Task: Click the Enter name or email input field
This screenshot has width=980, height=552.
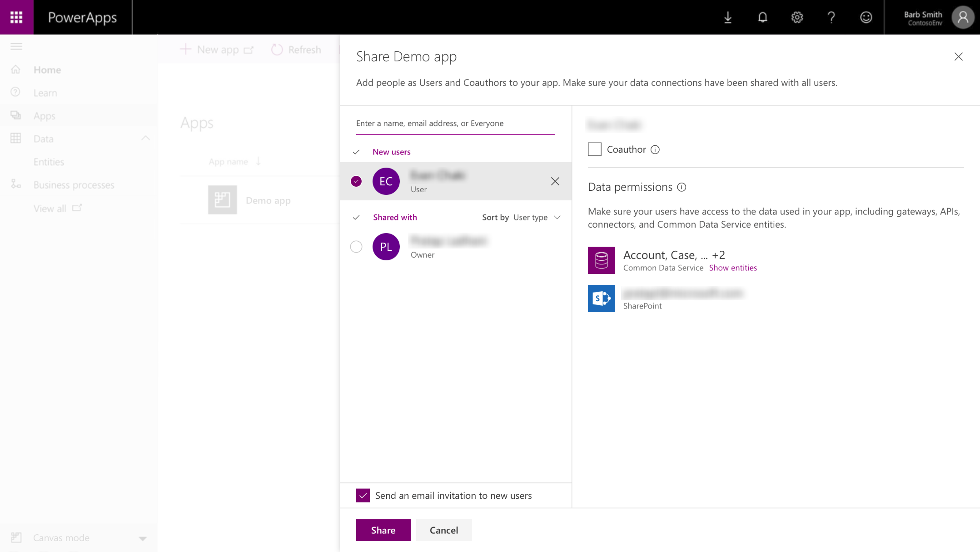Action: (456, 123)
